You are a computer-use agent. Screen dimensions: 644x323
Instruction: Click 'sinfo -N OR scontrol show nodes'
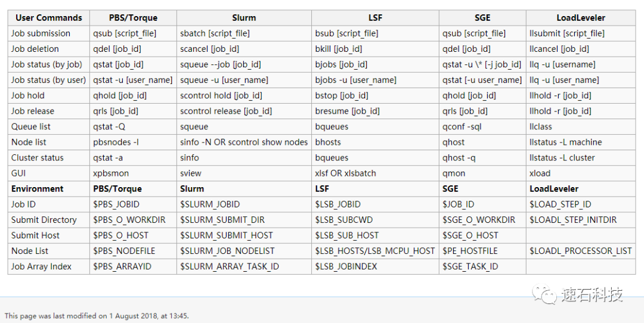(244, 142)
